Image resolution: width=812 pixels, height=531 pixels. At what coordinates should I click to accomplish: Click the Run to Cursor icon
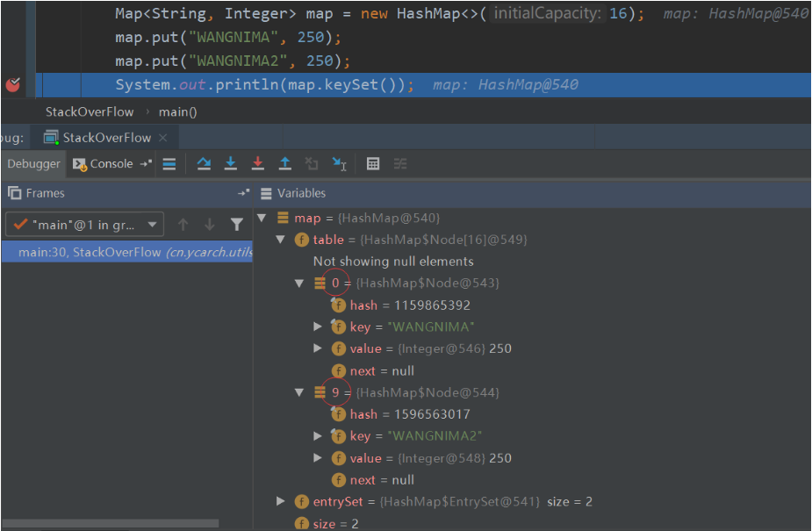tap(338, 163)
